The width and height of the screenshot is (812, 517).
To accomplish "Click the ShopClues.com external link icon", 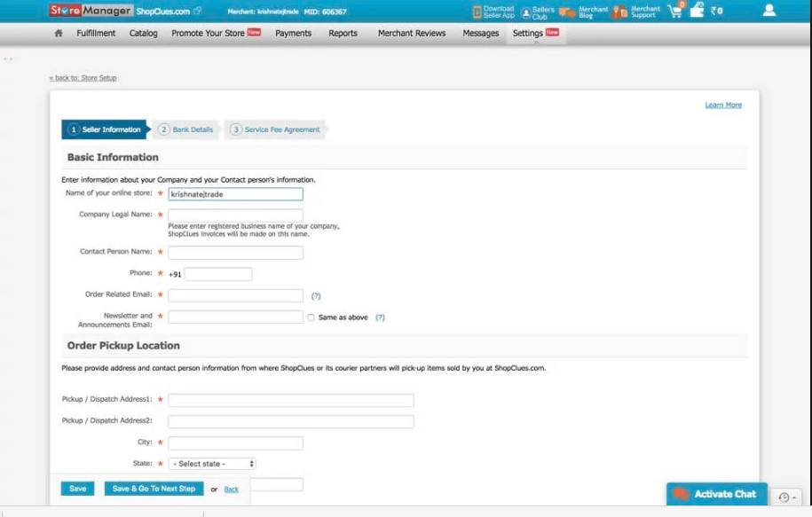I will (197, 12).
